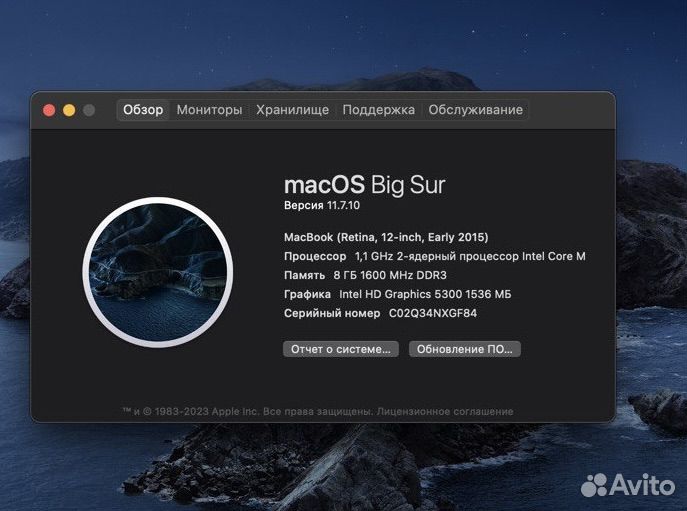Select the Поддержка tab
This screenshot has height=511, width=687.
(x=379, y=110)
